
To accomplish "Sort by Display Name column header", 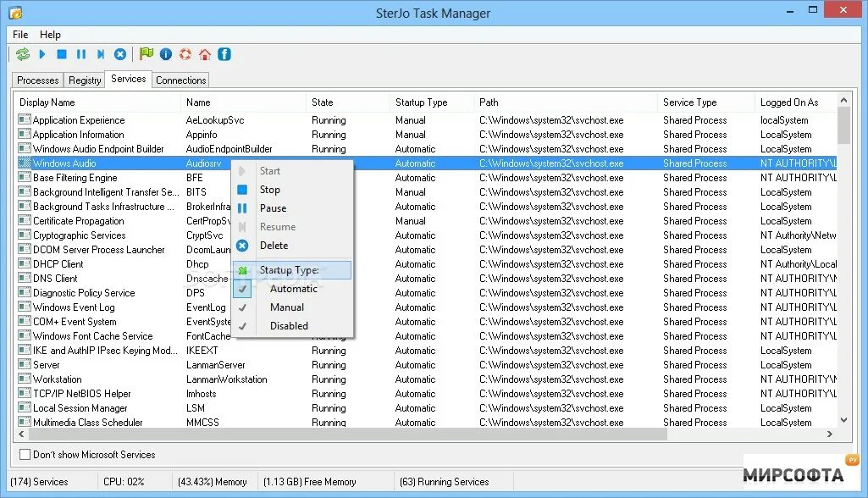I will pos(97,102).
